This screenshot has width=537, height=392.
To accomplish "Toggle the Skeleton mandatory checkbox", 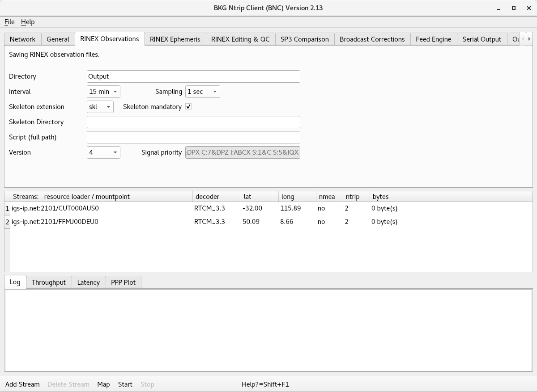I will pyautogui.click(x=188, y=107).
